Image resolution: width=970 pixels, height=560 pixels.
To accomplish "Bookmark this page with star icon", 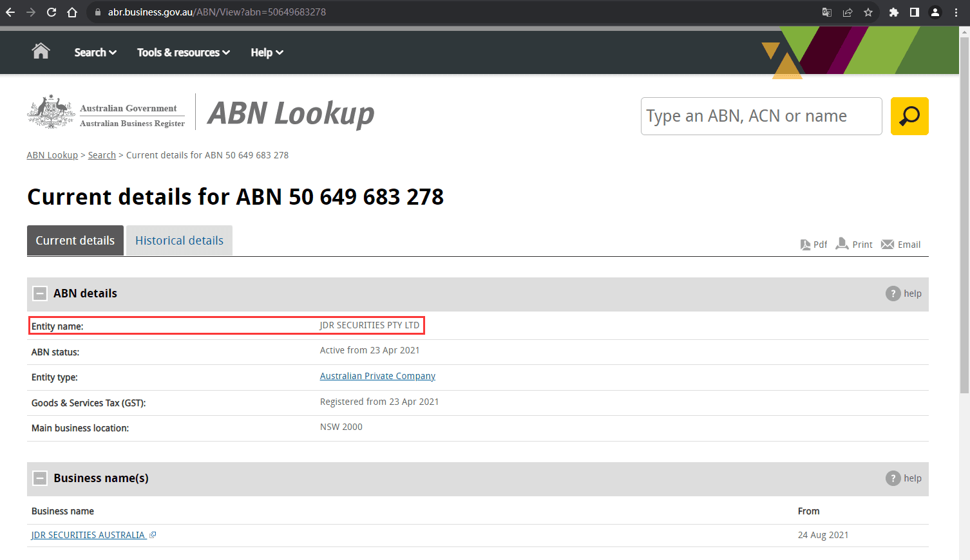I will click(868, 12).
